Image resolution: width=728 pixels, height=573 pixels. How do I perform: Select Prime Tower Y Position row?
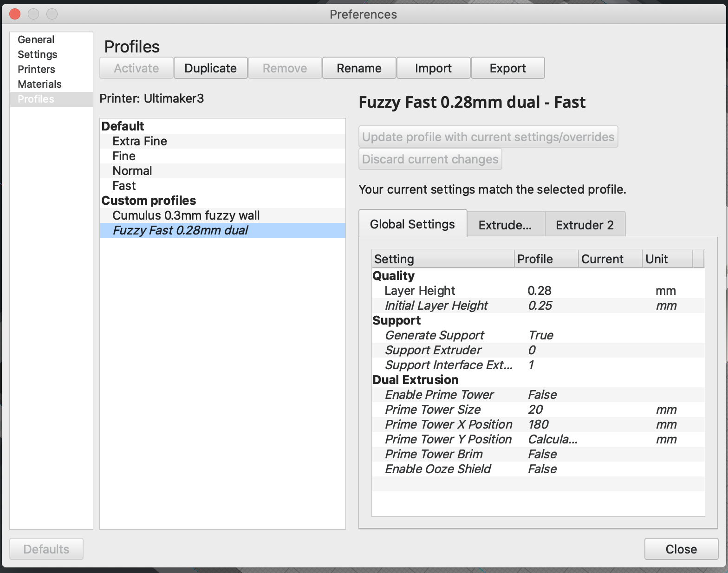click(x=539, y=439)
